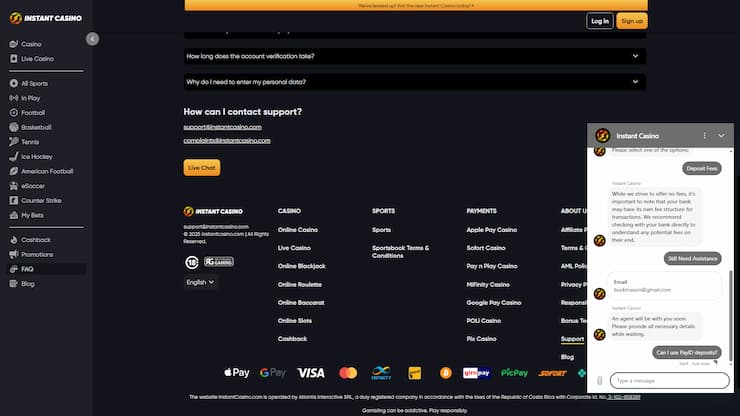The height and width of the screenshot is (416, 740).
Task: Open the chat widget options menu
Action: click(x=704, y=136)
